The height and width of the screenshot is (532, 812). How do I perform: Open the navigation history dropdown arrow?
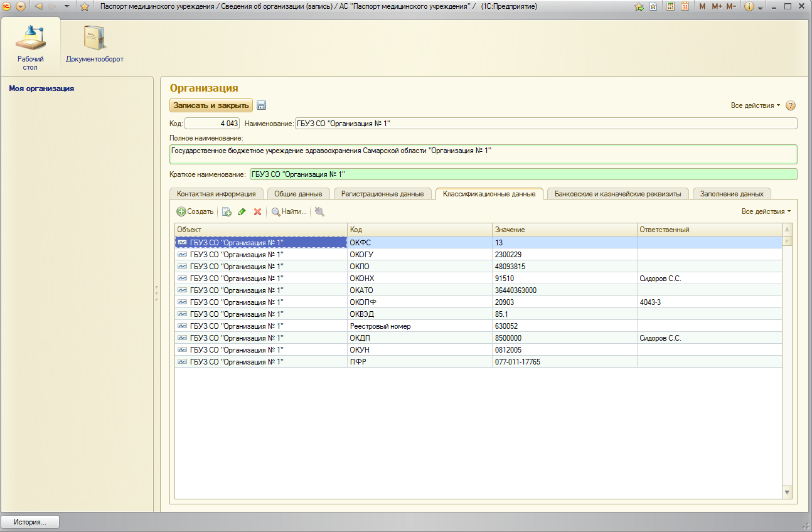click(67, 7)
